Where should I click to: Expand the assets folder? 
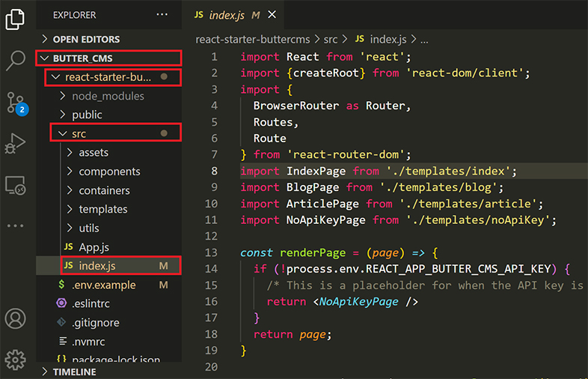(x=108, y=153)
